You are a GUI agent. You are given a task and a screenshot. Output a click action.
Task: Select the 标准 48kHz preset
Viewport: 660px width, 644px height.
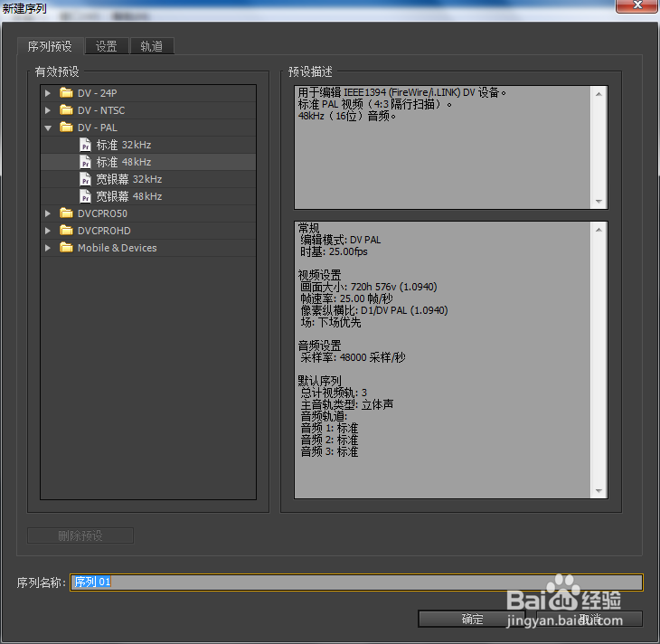pyautogui.click(x=148, y=162)
